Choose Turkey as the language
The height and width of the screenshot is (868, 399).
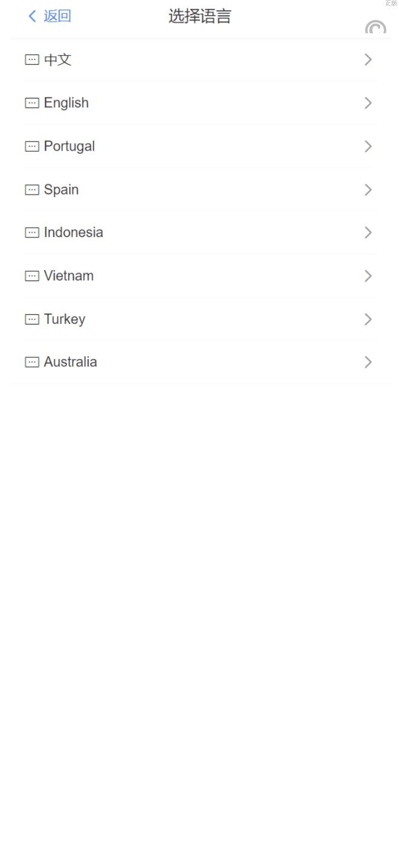point(64,319)
